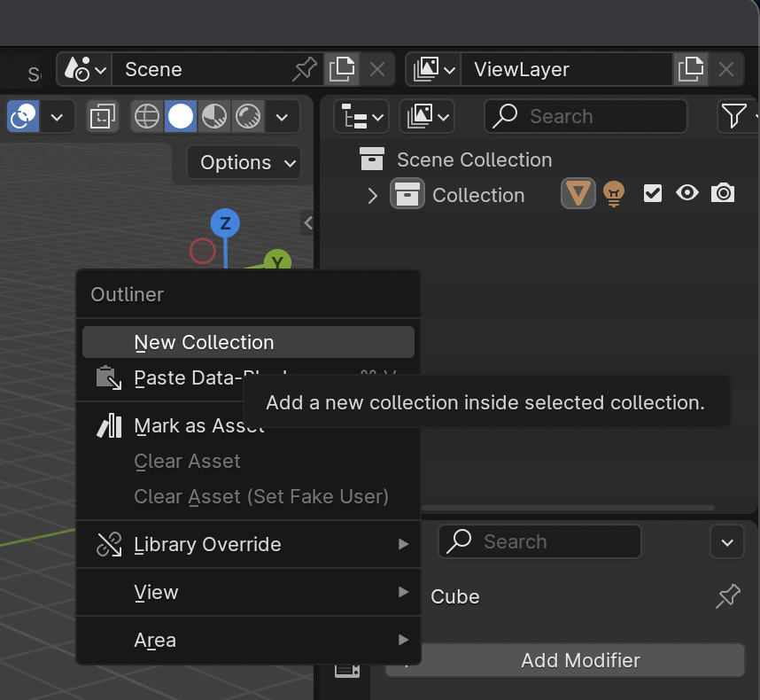Expand the Collection tree item
The height and width of the screenshot is (700, 760).
pos(372,195)
